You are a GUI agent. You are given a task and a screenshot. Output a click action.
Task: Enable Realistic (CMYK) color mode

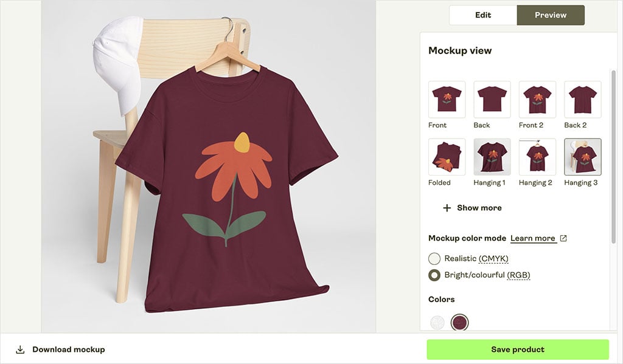[x=434, y=258]
